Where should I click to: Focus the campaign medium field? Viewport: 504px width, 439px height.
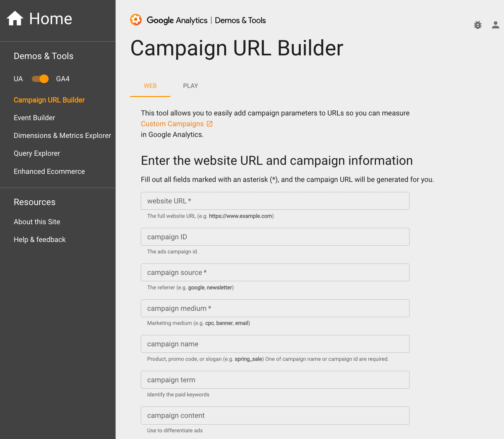point(275,308)
